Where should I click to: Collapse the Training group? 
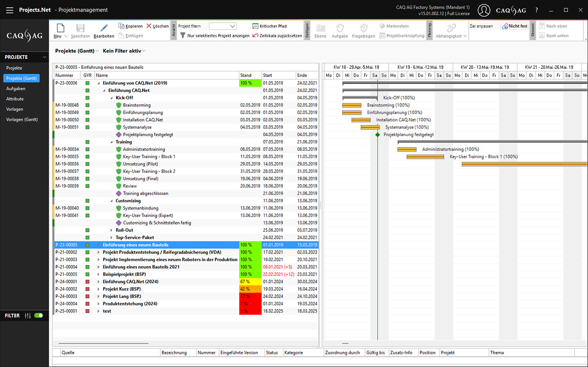coord(111,142)
